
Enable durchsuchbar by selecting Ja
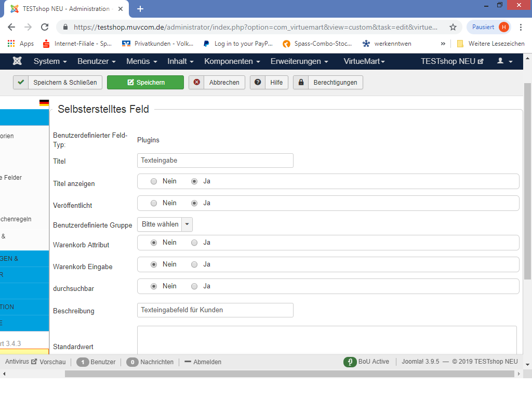[x=194, y=286]
